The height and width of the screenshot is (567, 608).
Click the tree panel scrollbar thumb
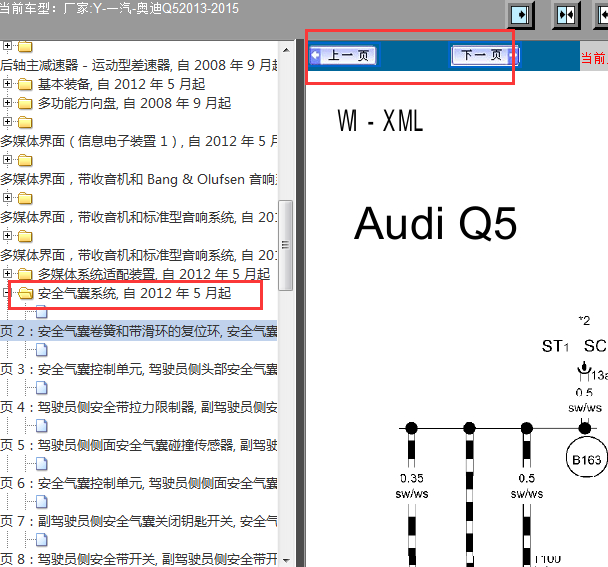[x=286, y=245]
